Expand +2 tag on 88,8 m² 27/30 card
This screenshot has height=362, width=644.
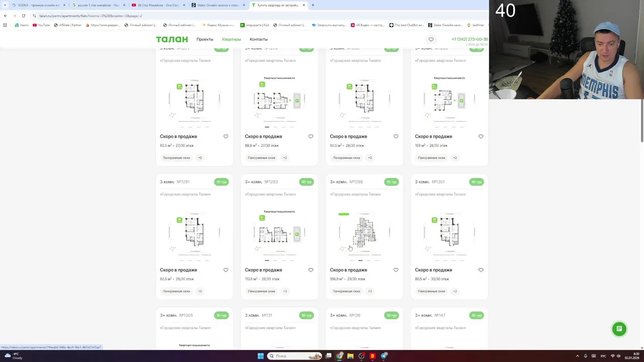[x=285, y=158]
